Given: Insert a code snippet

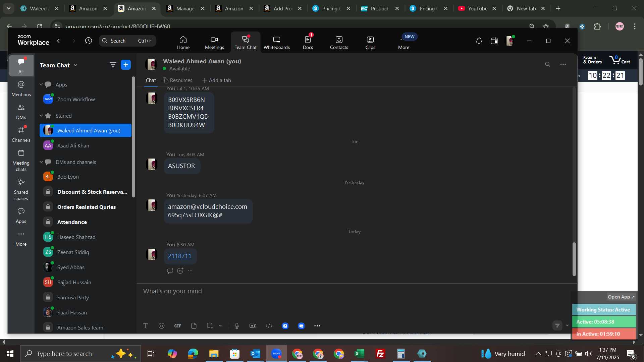Looking at the screenshot, I should point(269,326).
